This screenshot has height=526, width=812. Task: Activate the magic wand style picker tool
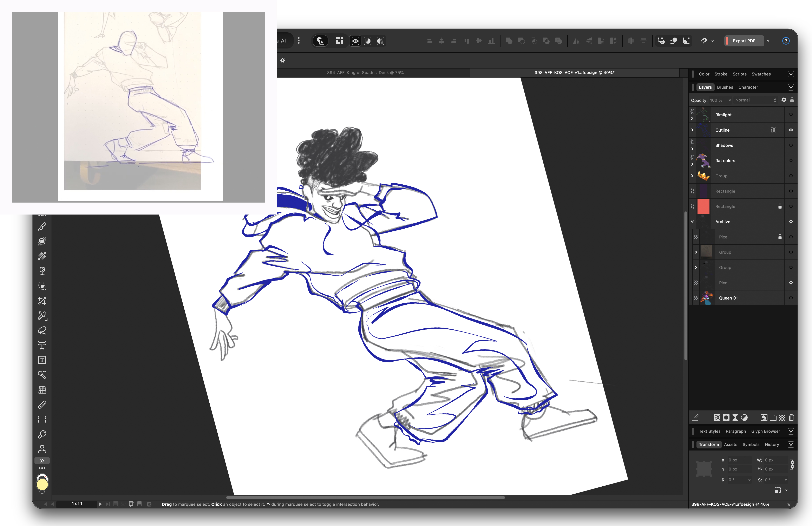click(x=42, y=375)
